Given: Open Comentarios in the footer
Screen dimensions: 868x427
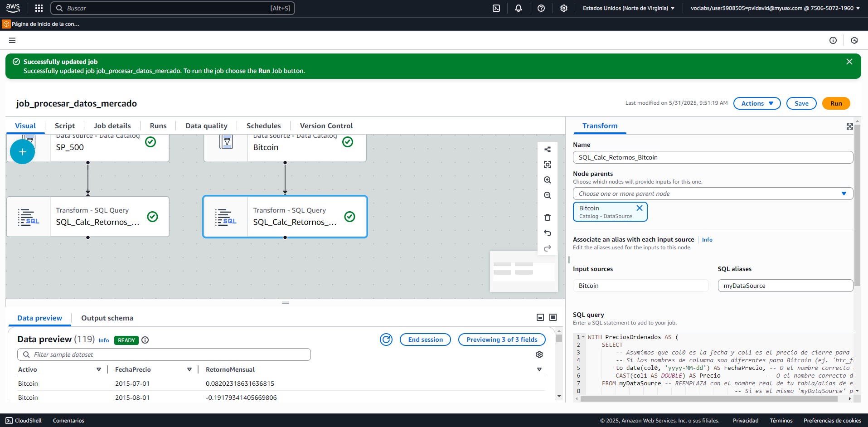Looking at the screenshot, I should pyautogui.click(x=68, y=421).
